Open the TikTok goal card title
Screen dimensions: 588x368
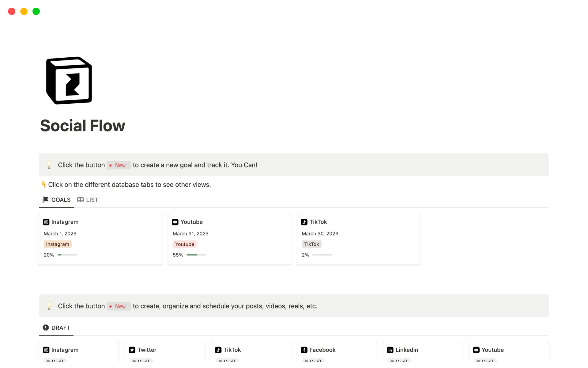point(318,222)
